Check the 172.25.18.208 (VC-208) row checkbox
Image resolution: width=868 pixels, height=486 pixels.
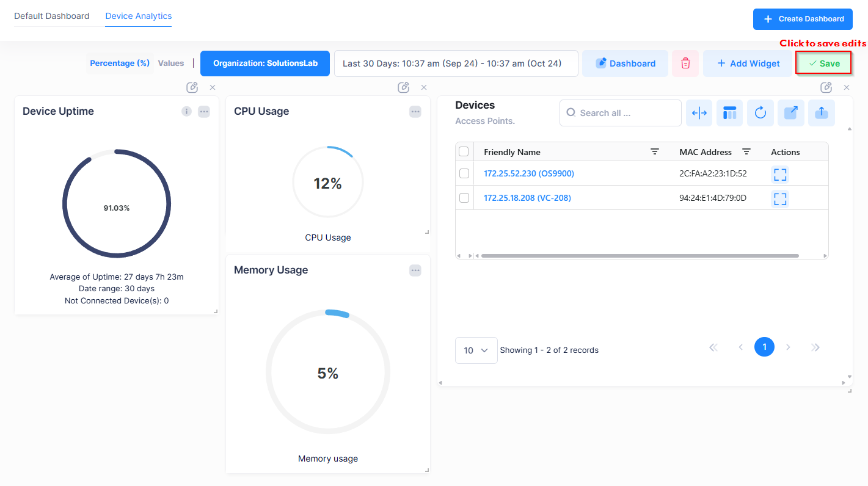coord(464,198)
